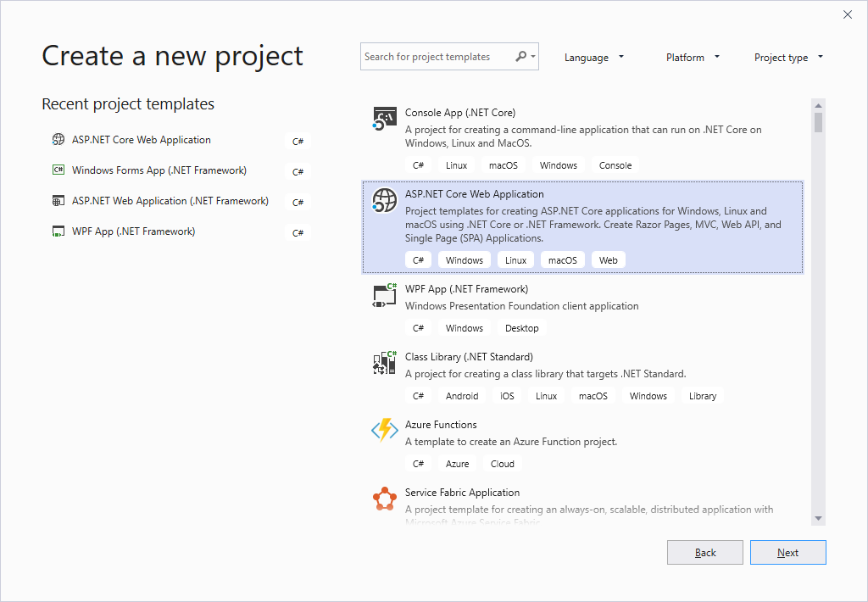Click the recent Windows Forms App icon
Viewport: 868px width, 602px height.
point(58,170)
